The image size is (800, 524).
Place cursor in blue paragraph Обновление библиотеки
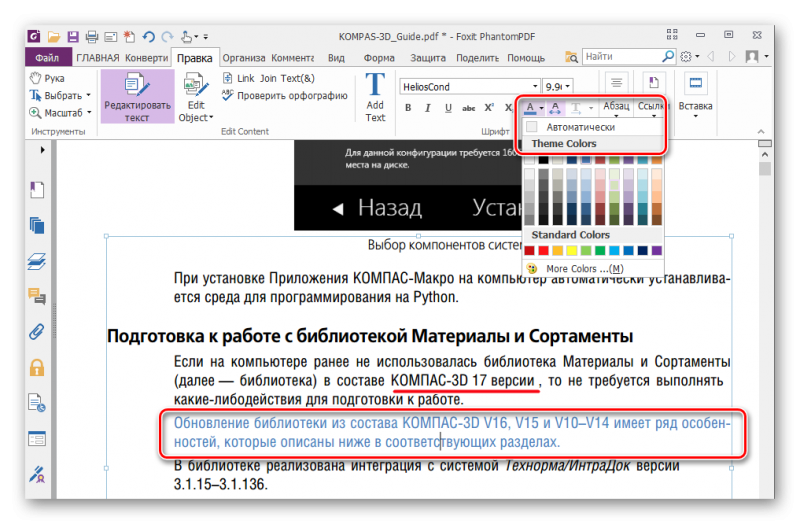[x=452, y=432]
